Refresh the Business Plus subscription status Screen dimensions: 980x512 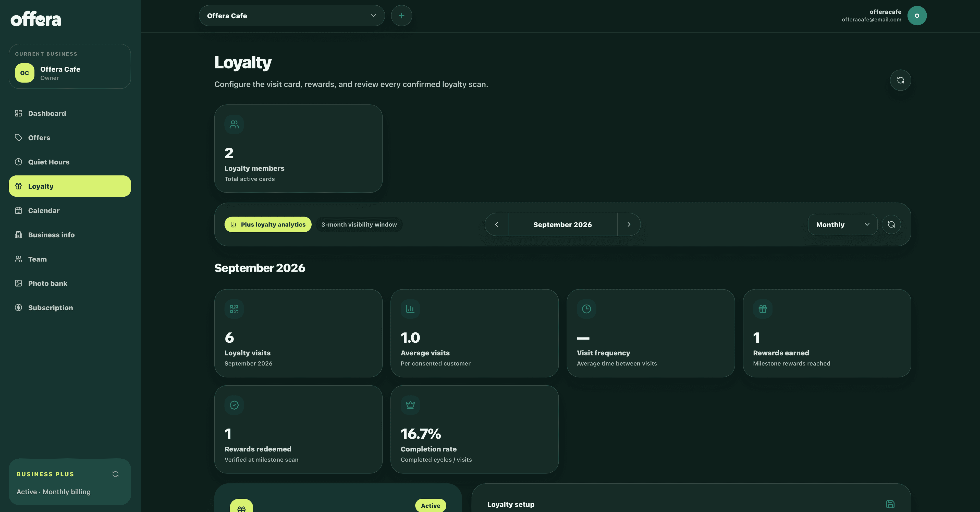(x=115, y=474)
